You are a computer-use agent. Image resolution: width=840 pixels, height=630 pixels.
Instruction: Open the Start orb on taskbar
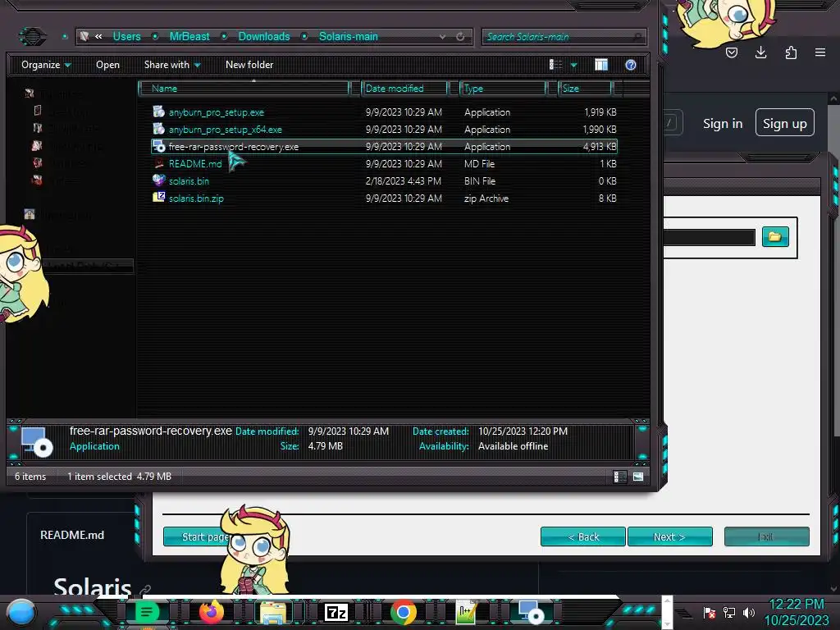click(21, 612)
